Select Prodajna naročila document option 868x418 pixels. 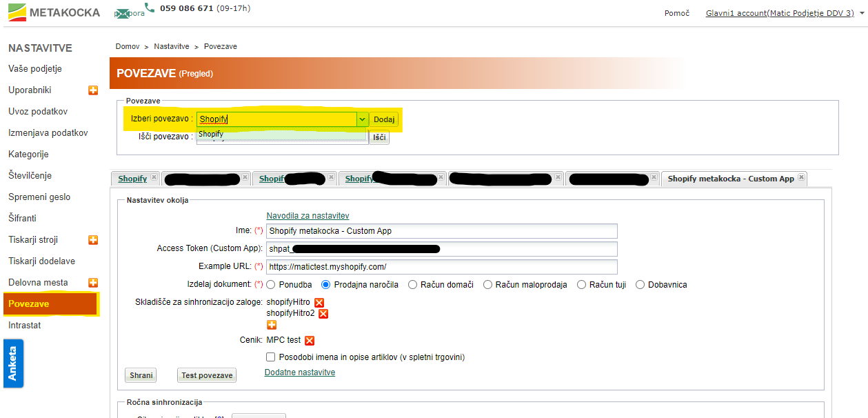coord(326,284)
